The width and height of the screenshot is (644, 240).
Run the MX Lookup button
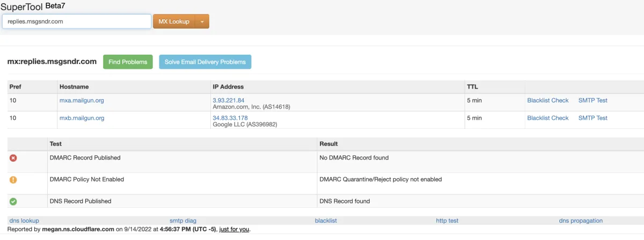174,21
